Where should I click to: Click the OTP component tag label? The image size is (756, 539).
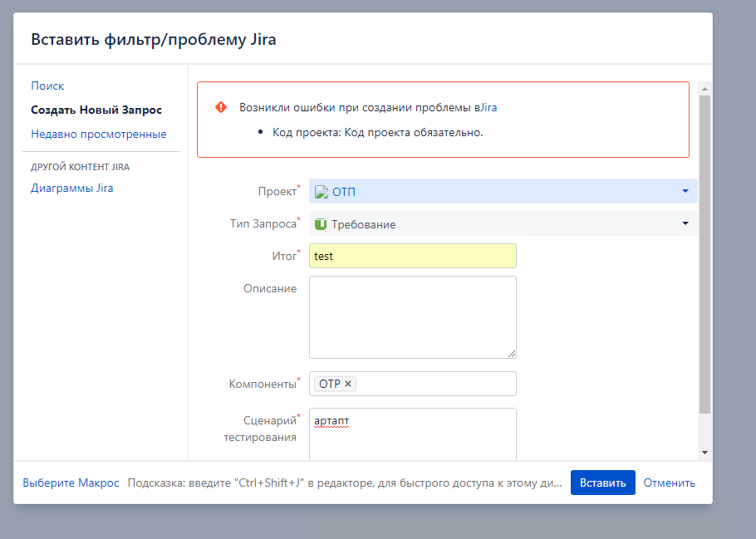coord(330,384)
